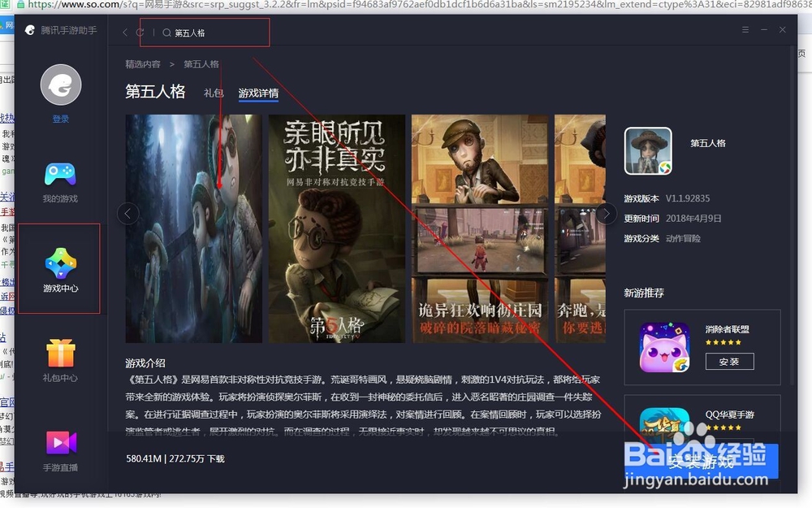Click the 新游推荐 heading
Viewport: 812px width, 508px height.
644,293
